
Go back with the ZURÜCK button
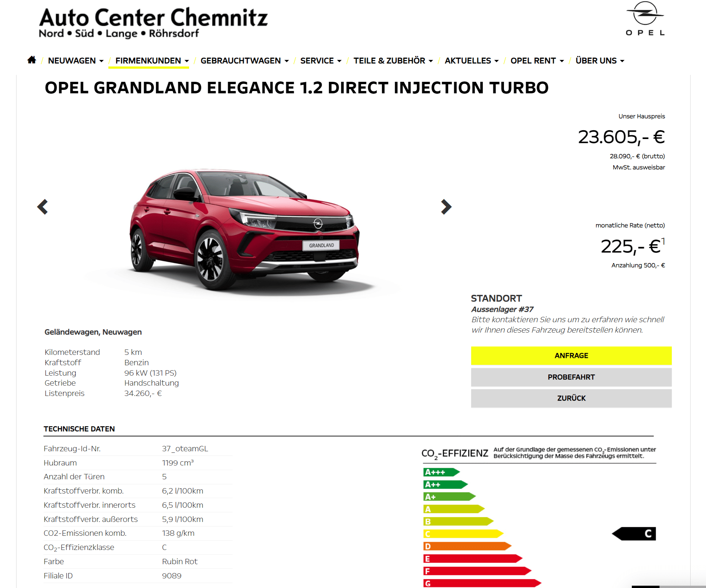coord(571,398)
